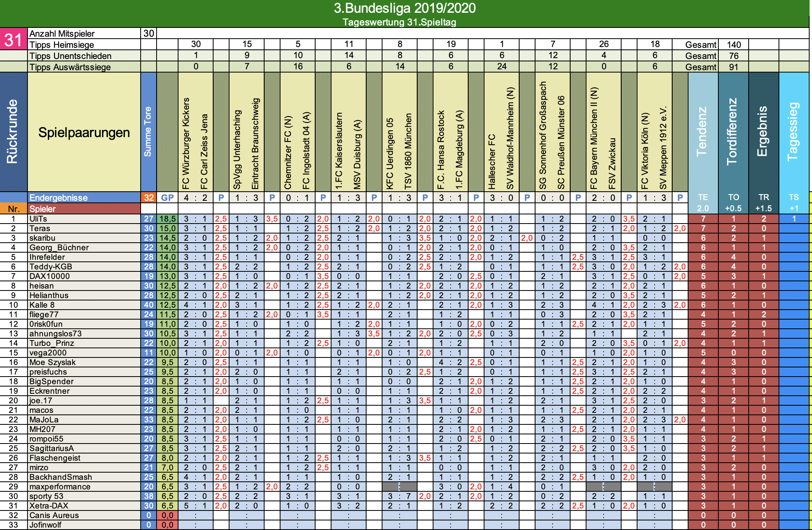This screenshot has height=530, width=812.
Task: Click player name 'Kalle 8'
Action: [42, 305]
